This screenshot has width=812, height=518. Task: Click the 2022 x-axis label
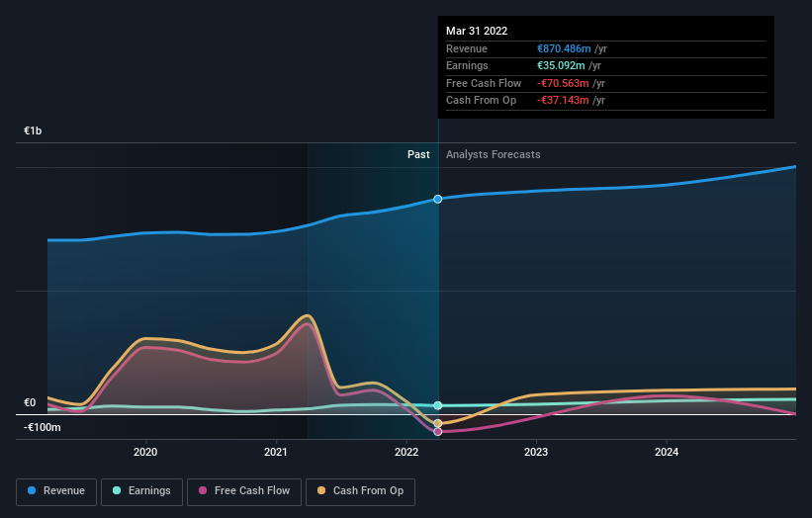click(x=406, y=452)
